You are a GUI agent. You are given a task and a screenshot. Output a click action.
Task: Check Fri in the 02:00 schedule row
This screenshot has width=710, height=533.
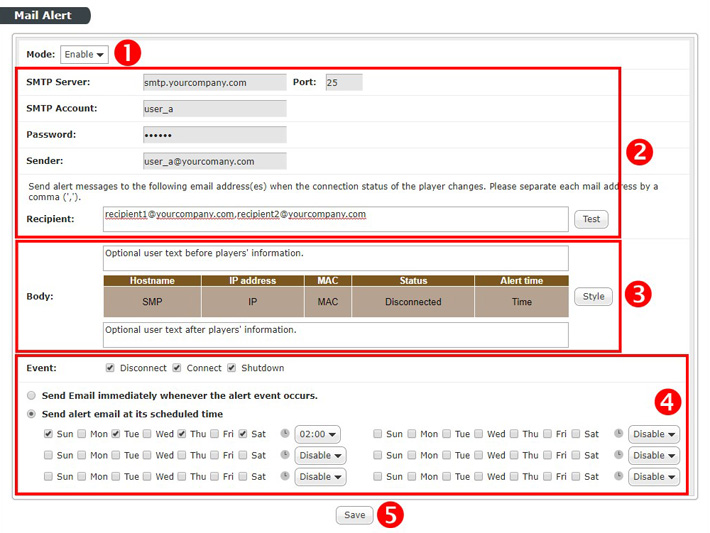click(215, 434)
